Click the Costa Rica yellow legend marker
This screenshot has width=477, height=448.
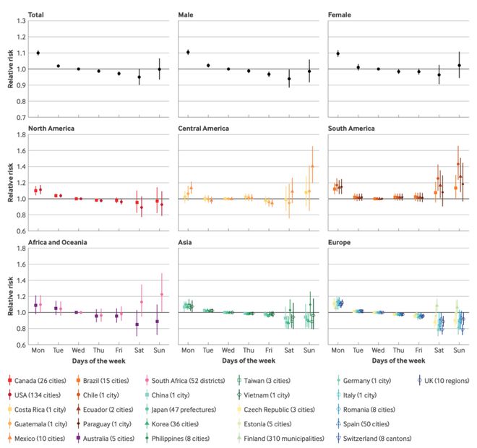[x=9, y=410]
